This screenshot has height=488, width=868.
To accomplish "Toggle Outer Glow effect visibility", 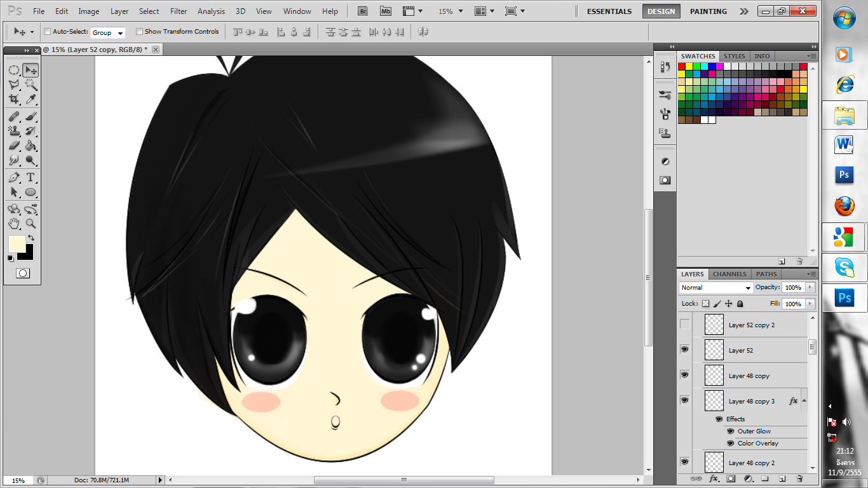I will tap(731, 431).
